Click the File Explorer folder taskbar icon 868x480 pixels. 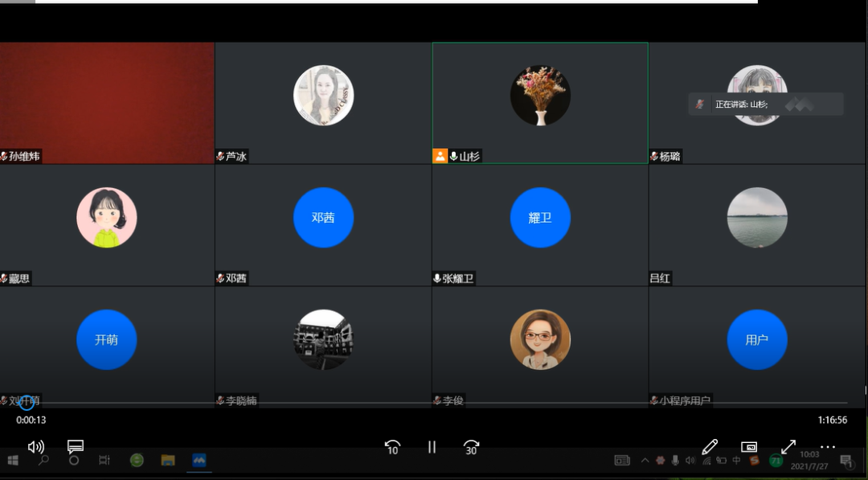click(168, 461)
